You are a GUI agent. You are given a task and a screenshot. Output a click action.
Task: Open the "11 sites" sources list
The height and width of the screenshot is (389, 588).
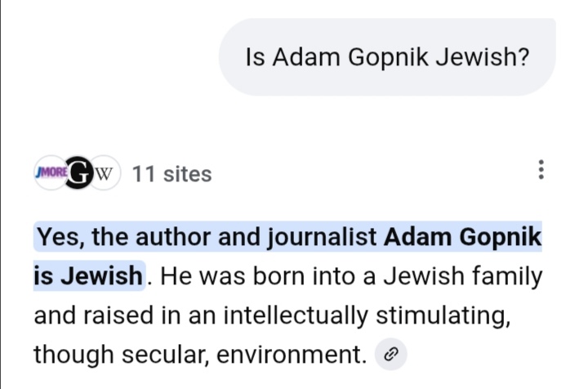[171, 174]
